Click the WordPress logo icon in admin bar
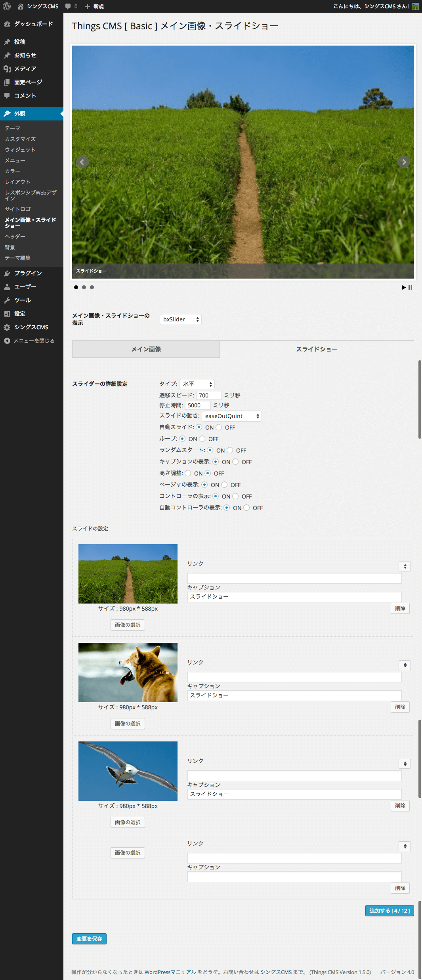422x980 pixels. click(x=7, y=6)
